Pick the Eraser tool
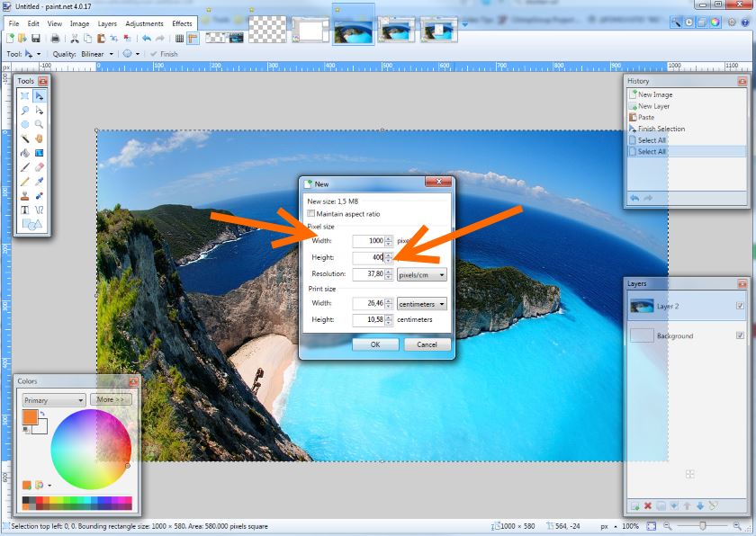The width and height of the screenshot is (756, 536). (40, 166)
